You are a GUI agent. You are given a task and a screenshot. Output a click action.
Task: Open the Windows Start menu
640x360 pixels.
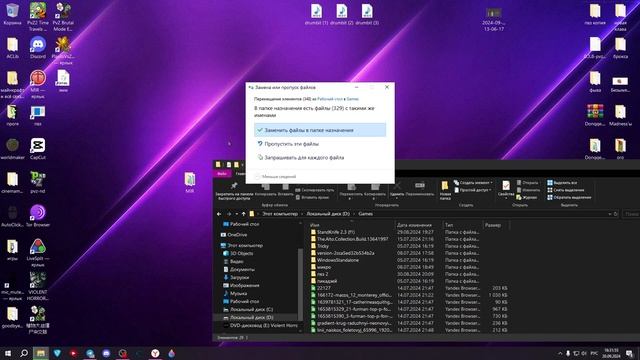(8, 353)
